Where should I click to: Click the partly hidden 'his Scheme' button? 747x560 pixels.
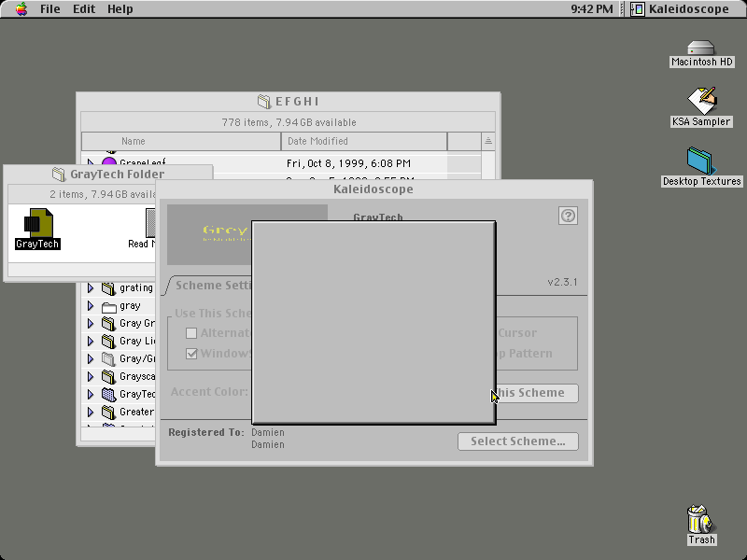click(537, 393)
